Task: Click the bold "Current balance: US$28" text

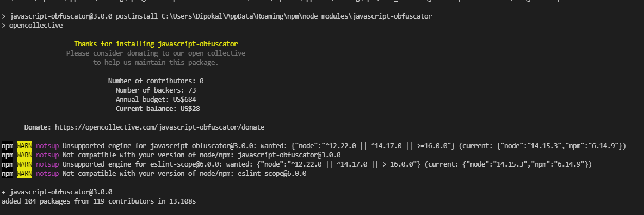Action: click(158, 109)
